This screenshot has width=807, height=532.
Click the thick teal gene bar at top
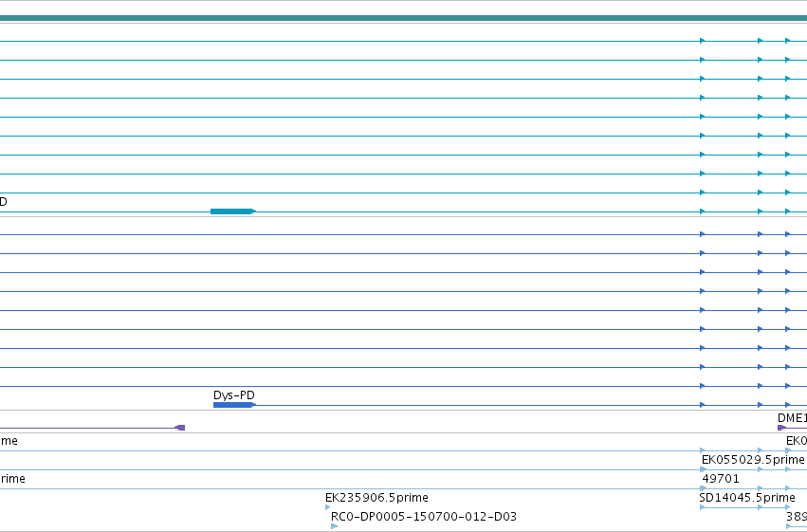point(404,18)
